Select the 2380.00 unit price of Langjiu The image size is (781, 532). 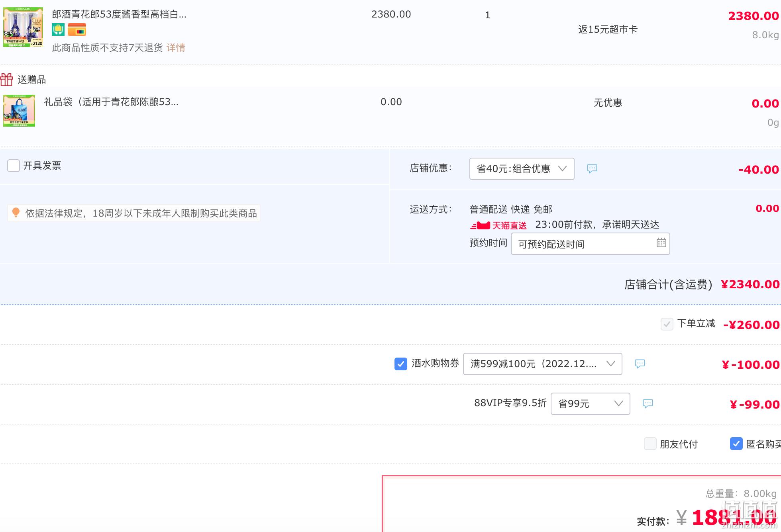pyautogui.click(x=391, y=14)
